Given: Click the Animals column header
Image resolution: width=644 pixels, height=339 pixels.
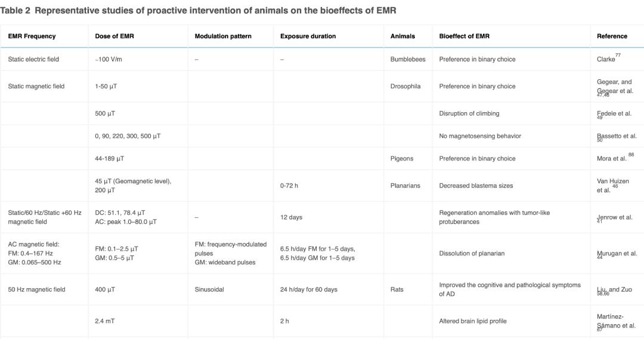Looking at the screenshot, I should tap(402, 36).
